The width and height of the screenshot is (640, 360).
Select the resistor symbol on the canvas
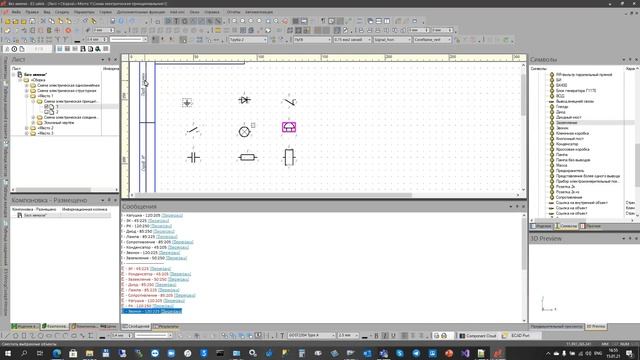tap(247, 157)
